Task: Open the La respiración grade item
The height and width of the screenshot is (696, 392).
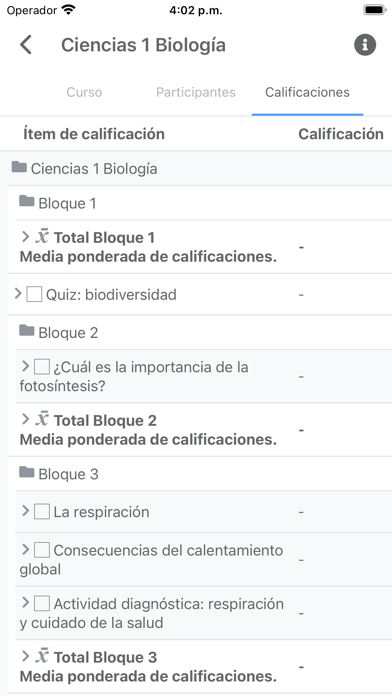Action: (101, 512)
